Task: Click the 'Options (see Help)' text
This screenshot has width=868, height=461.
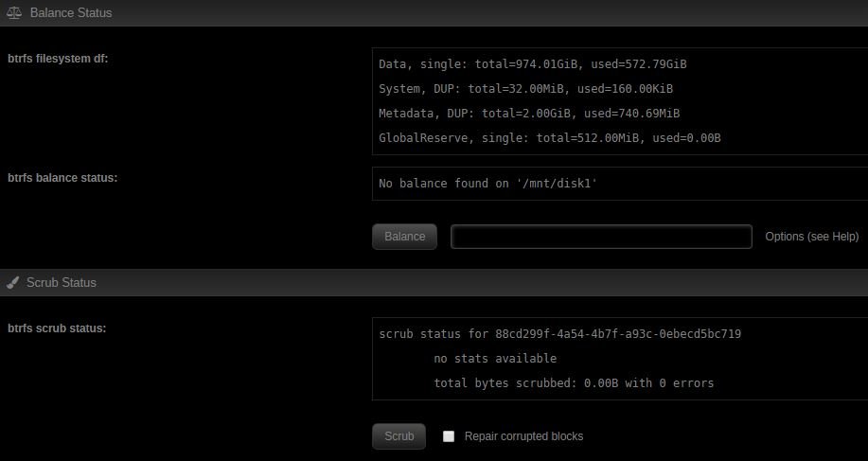Action: tap(812, 237)
